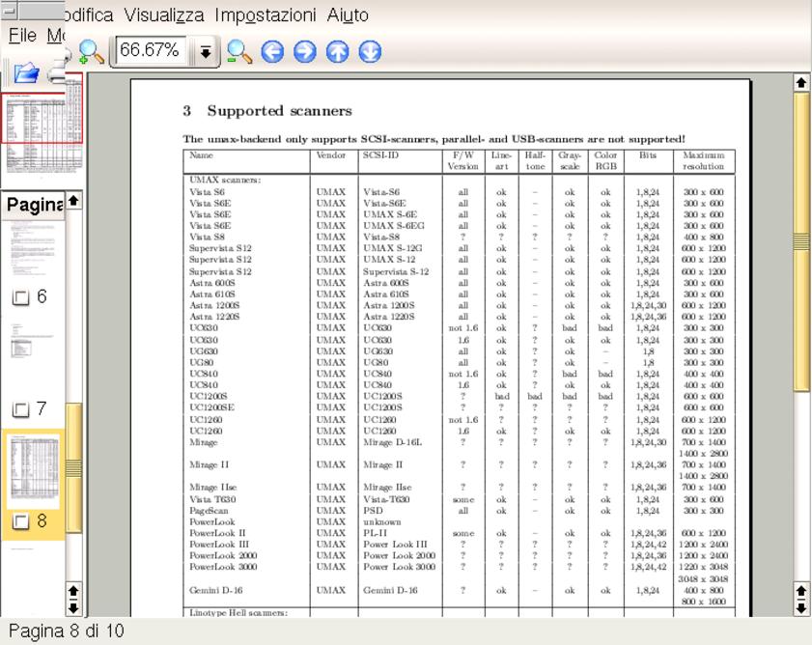
Task: Click inside the zoom percentage field
Action: [151, 51]
